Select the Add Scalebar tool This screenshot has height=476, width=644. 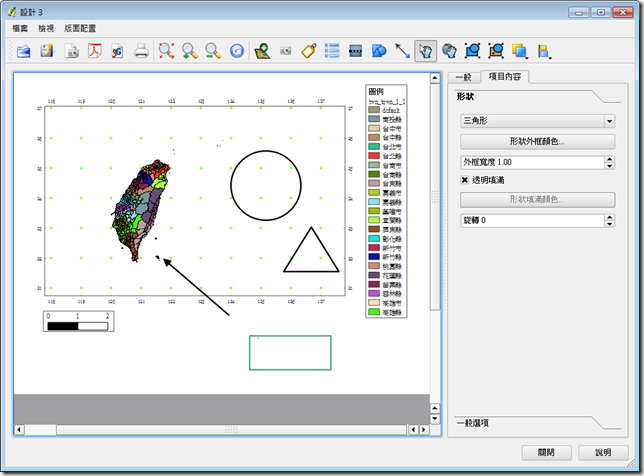355,51
